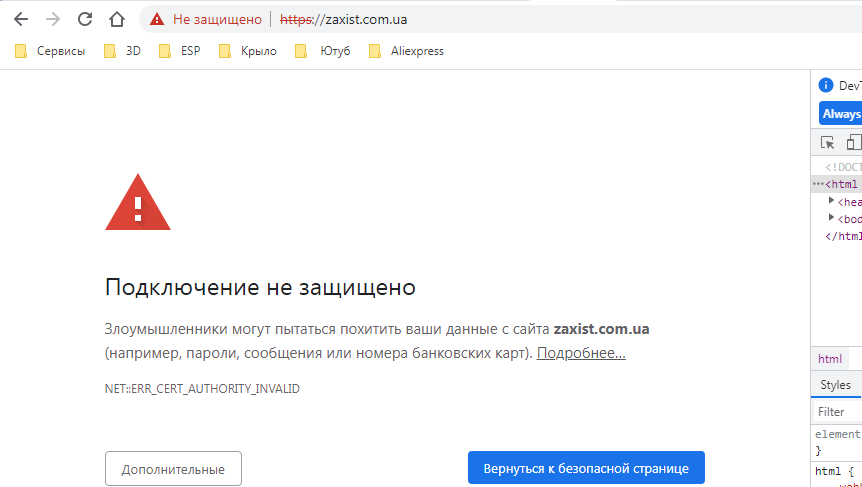Click the red not-secure warning triangle
This screenshot has width=862, height=487.
[x=156, y=19]
